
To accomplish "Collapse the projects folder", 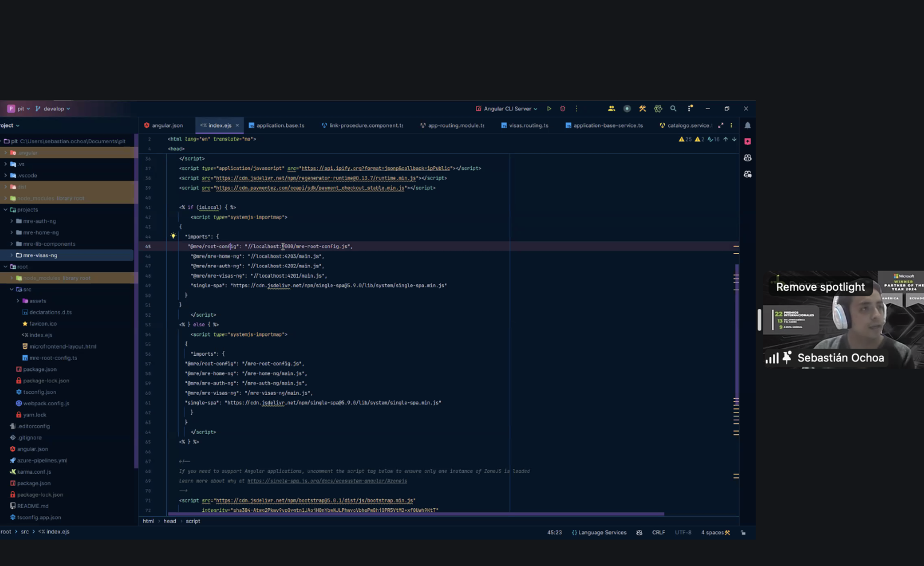I will [5, 210].
